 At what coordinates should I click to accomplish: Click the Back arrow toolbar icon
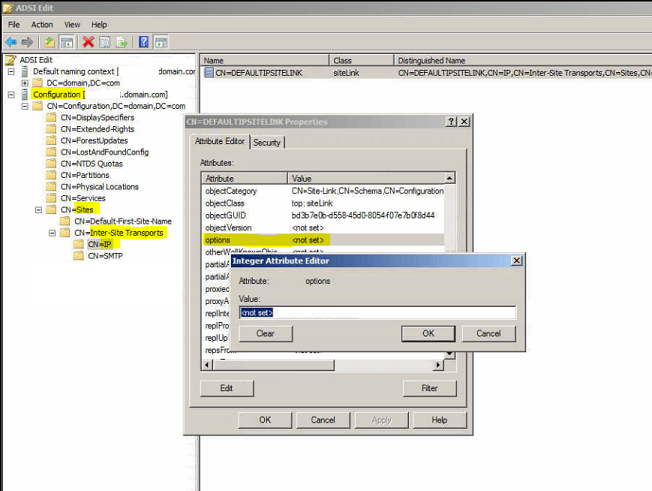11,42
